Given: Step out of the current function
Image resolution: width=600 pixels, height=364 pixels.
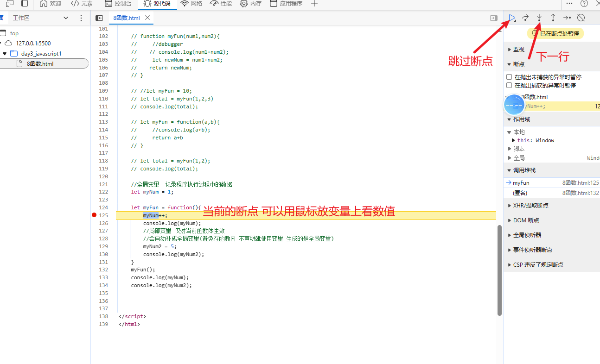Looking at the screenshot, I should click(x=553, y=18).
